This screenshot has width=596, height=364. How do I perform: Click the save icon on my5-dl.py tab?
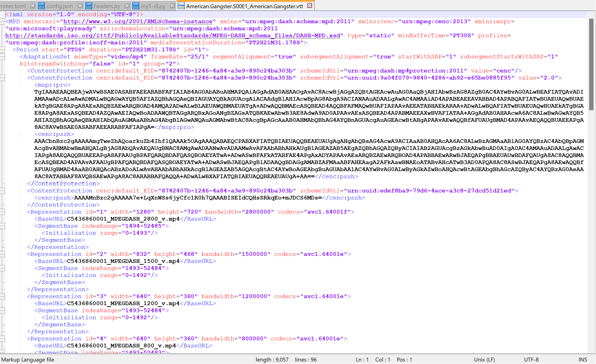pyautogui.click(x=136, y=6)
